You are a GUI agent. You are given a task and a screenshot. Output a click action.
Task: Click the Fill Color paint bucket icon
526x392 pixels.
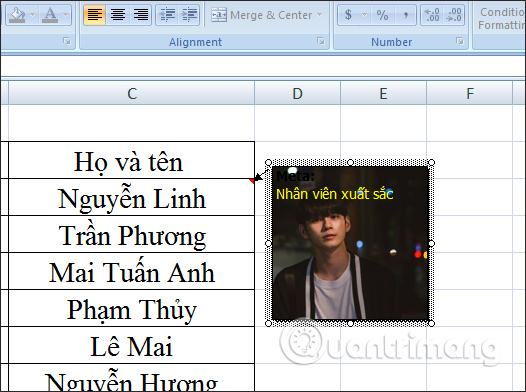pos(17,15)
